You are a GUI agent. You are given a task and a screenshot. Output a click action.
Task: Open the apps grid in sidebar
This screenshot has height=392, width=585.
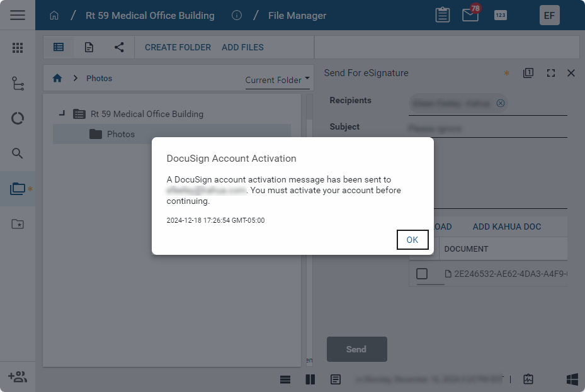click(x=18, y=48)
